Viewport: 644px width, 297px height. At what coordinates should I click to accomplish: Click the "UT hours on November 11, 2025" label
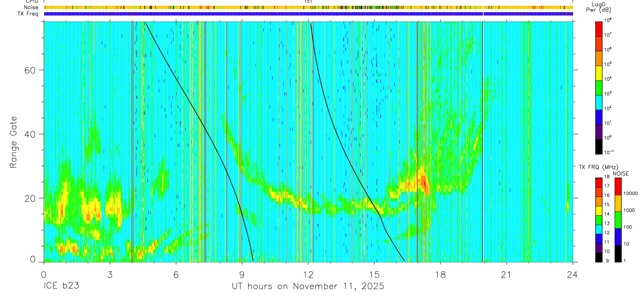pyautogui.click(x=308, y=287)
